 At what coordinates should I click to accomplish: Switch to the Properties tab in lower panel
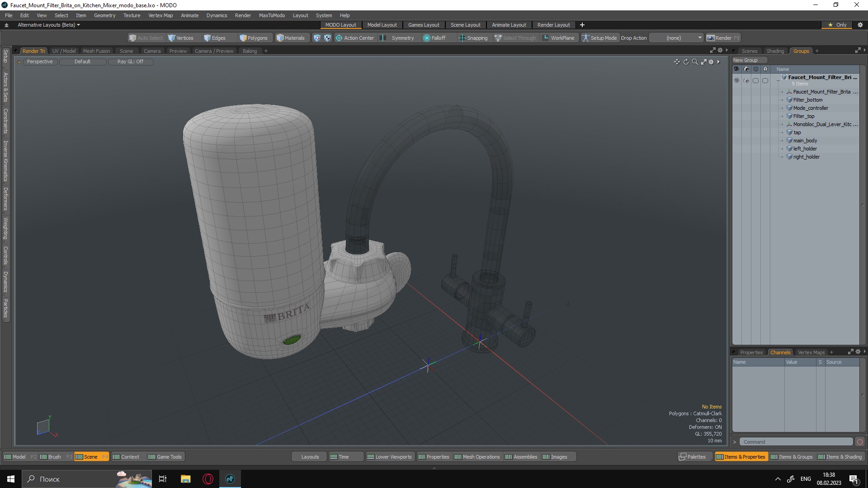pos(751,352)
